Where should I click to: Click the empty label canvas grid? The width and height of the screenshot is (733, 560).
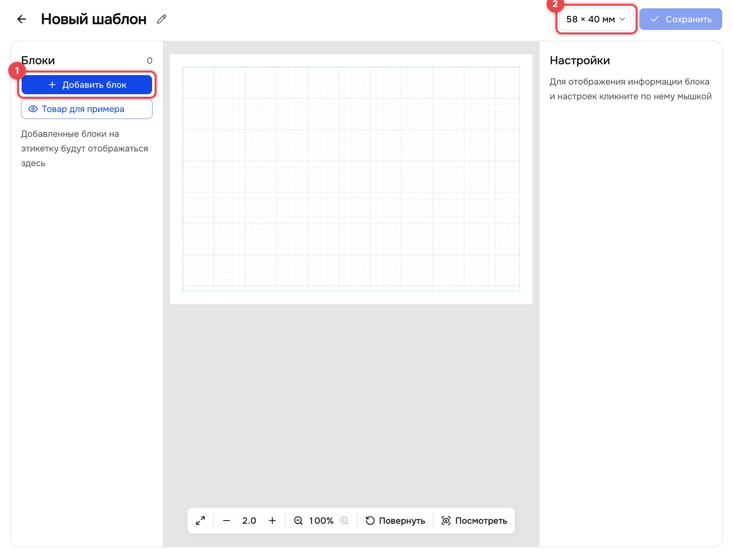[351, 179]
